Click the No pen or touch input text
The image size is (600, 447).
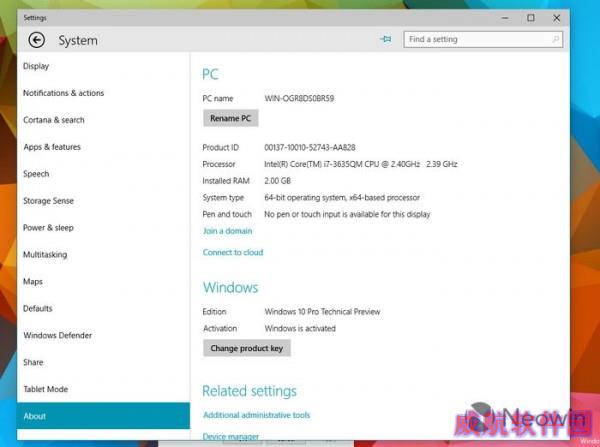347,214
